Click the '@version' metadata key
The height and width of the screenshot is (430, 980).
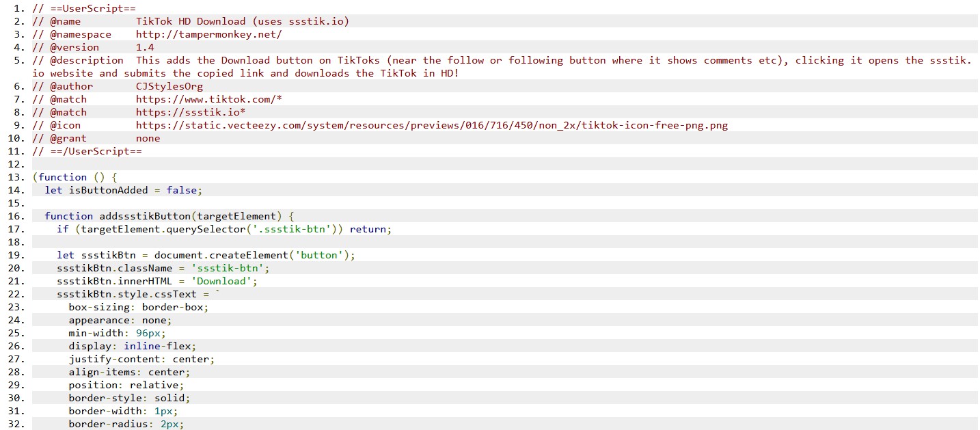coord(74,47)
